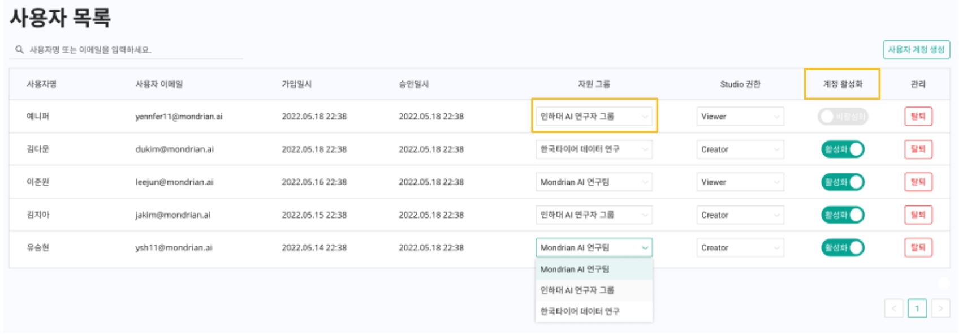Click the 사용자 계정 생성 button

pyautogui.click(x=916, y=50)
